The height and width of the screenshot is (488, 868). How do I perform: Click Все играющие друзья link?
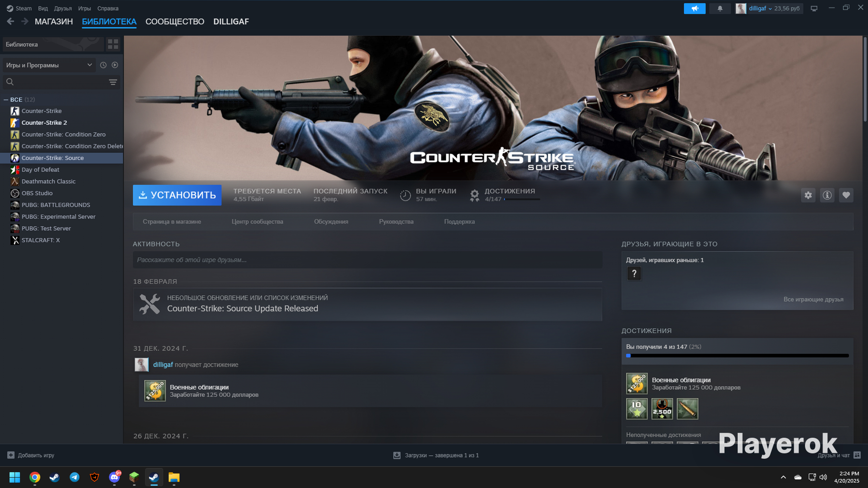coord(813,299)
